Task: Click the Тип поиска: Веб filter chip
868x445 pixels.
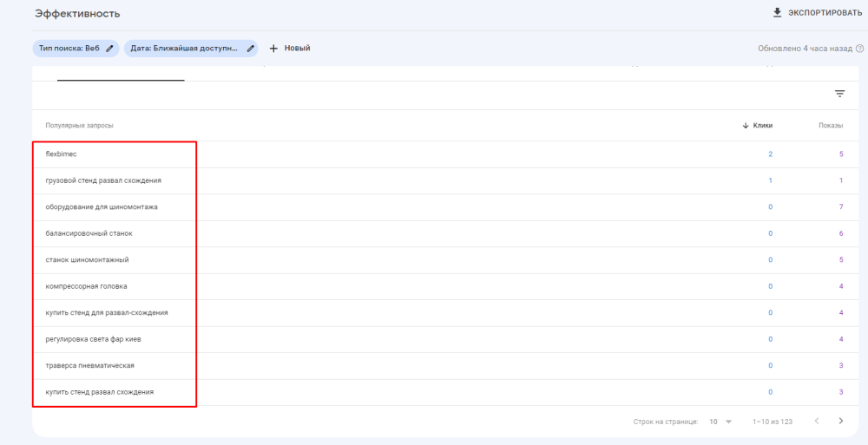Action: (70, 49)
